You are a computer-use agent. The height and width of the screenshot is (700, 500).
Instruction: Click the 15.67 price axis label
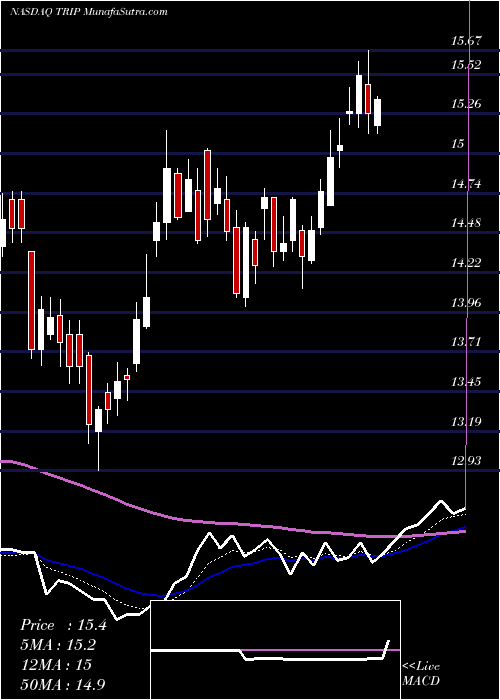pyautogui.click(x=466, y=41)
